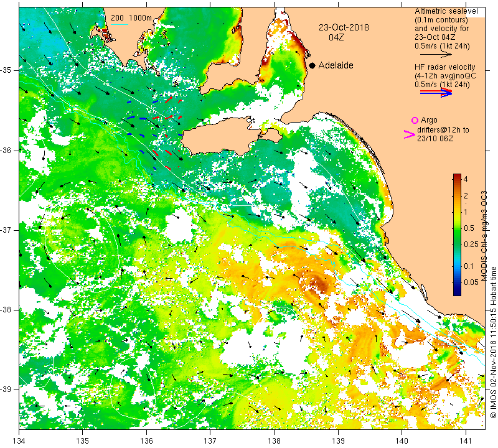
Task: Click the 'Altimetric sealevel' legend heading
Action: 446,11
